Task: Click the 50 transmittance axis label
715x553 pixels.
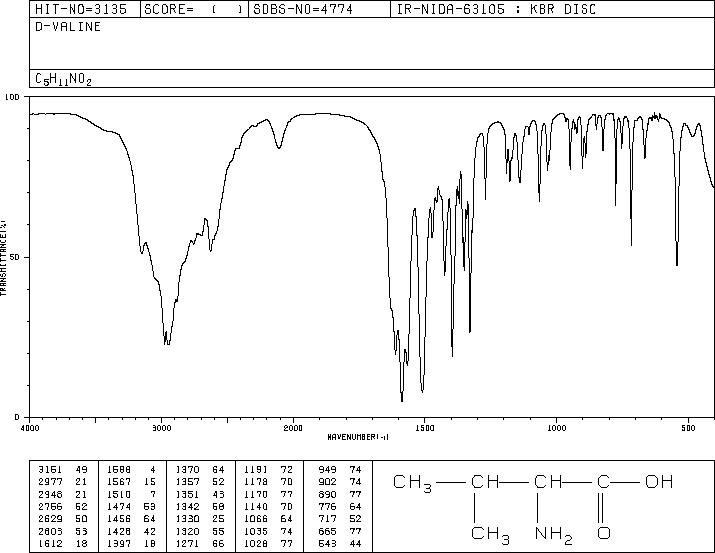Action: 16,257
